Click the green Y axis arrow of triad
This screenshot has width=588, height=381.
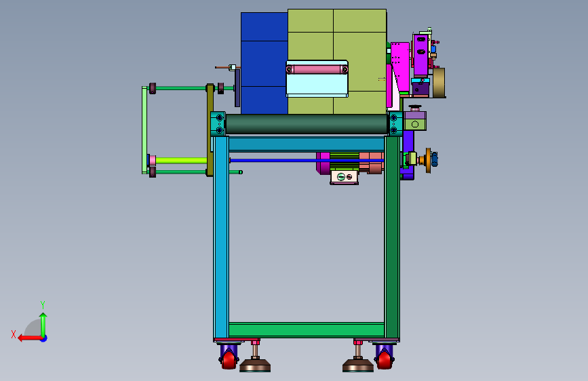[43, 324]
